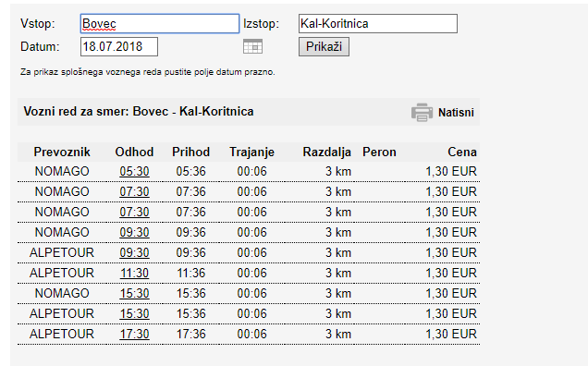Image resolution: width=588 pixels, height=366 pixels.
Task: Click the Datum field showing 18.07.2018
Action: click(x=119, y=46)
